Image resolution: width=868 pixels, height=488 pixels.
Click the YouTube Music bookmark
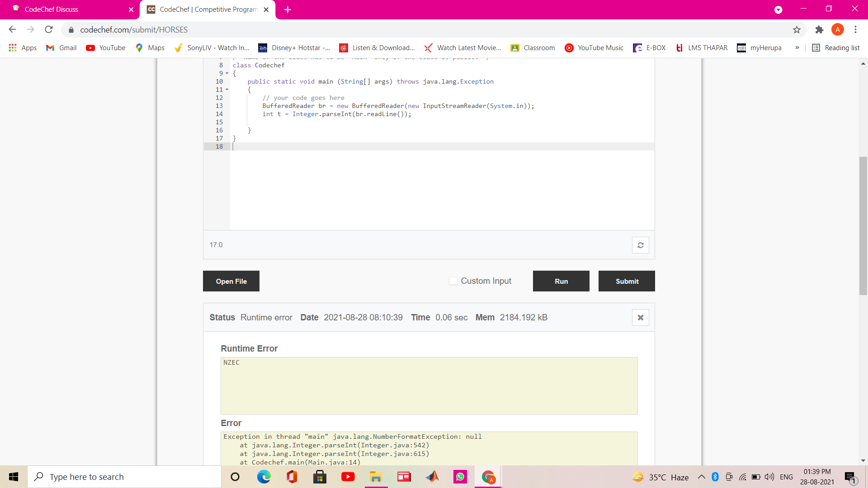coord(594,48)
